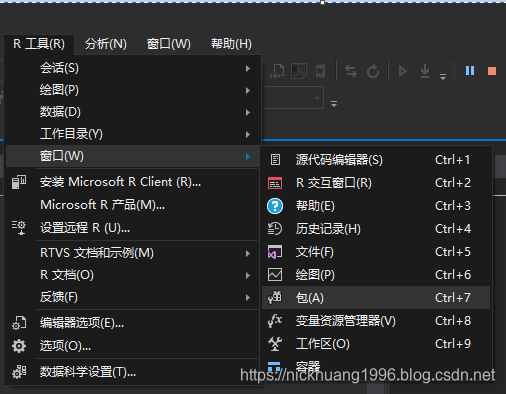Open 数据科学设置(T)... entry
The image size is (506, 394).
pyautogui.click(x=133, y=372)
